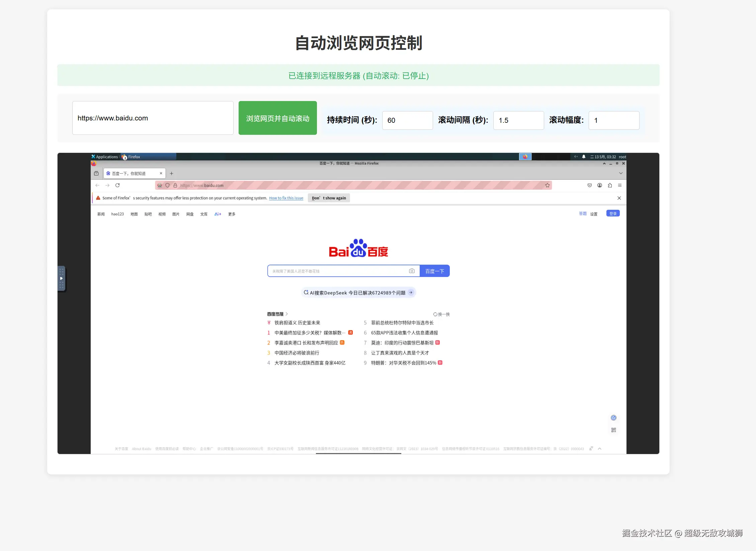The image size is (756, 551).
Task: Click Baidu camera image search icon
Action: tap(412, 271)
